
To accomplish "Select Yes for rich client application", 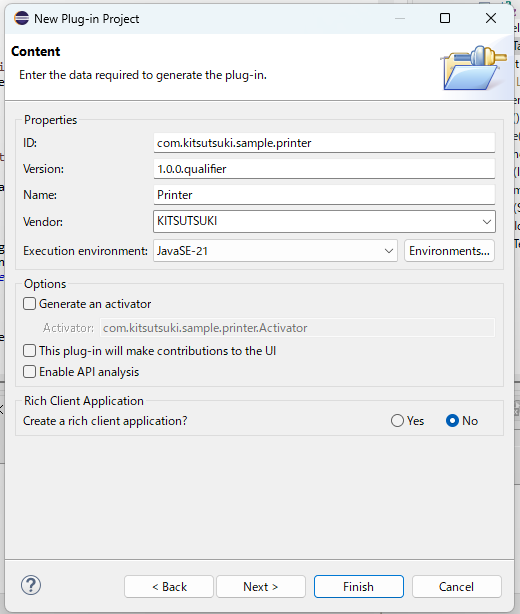I will 397,421.
